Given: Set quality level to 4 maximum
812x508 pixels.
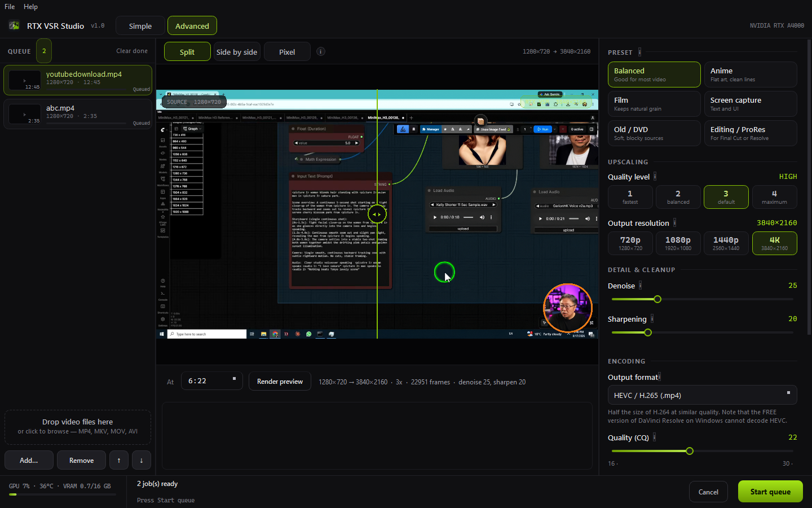Looking at the screenshot, I should (x=774, y=197).
